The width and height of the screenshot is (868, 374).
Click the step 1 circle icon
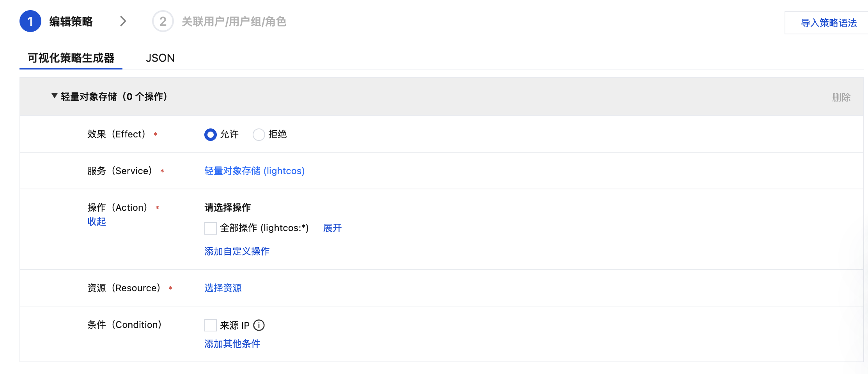click(30, 21)
